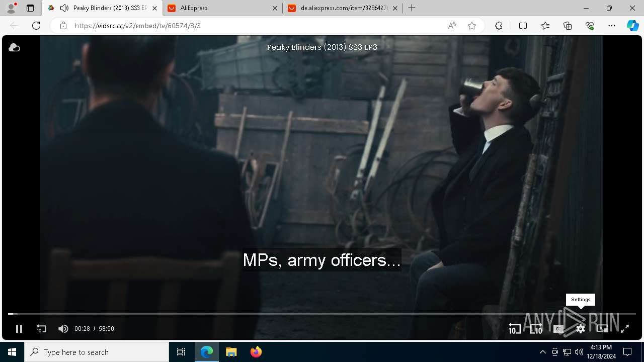The image size is (644, 362).
Task: Open Task View on taskbar
Action: tap(181, 352)
